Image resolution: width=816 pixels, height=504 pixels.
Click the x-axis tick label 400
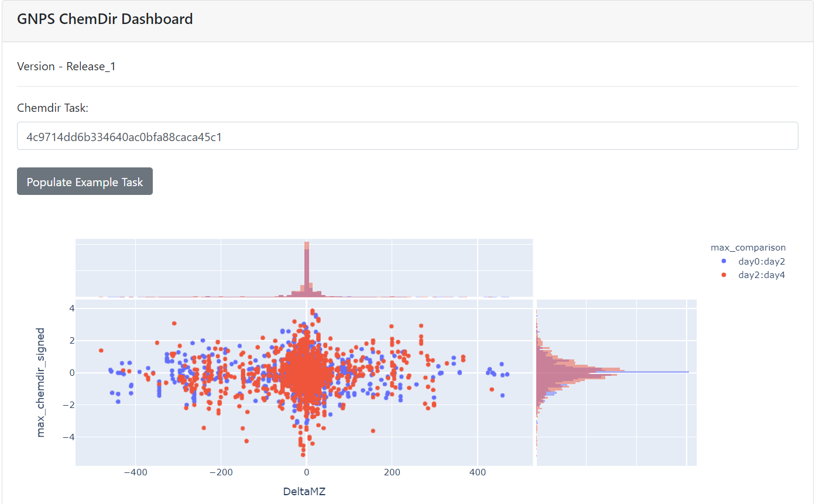coord(478,472)
